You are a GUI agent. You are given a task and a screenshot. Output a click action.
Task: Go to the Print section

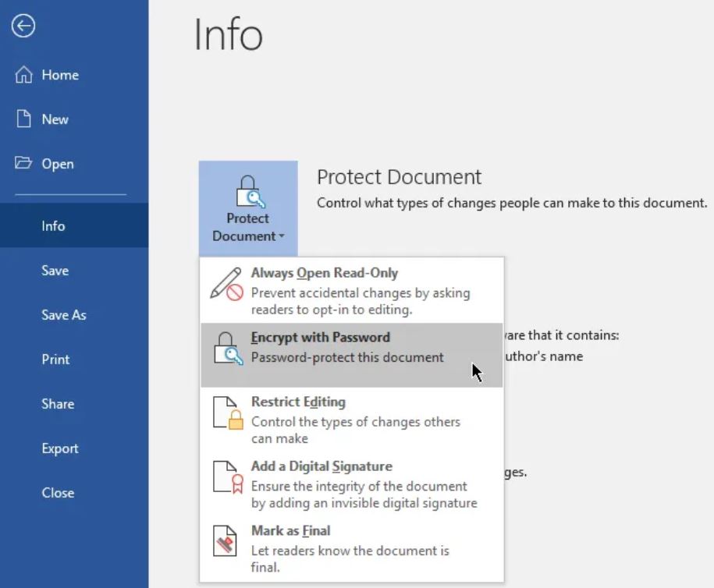pos(55,360)
